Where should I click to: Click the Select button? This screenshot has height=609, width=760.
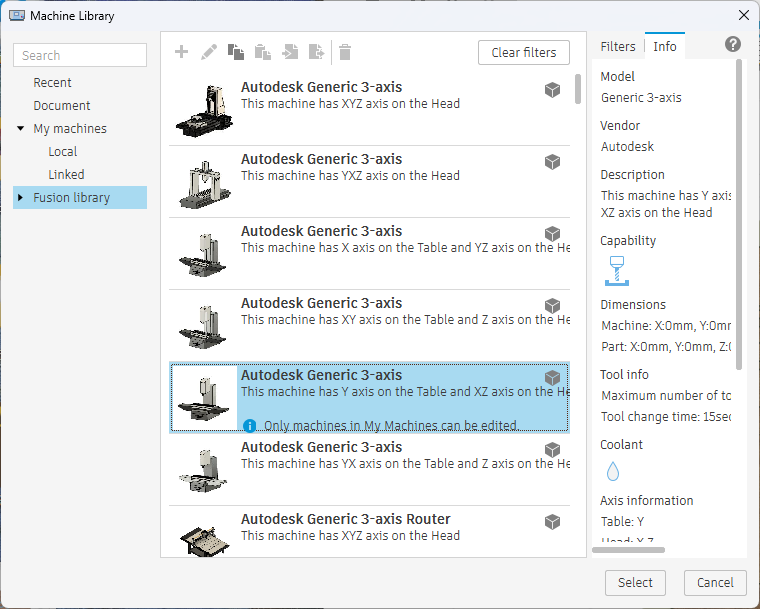point(635,583)
